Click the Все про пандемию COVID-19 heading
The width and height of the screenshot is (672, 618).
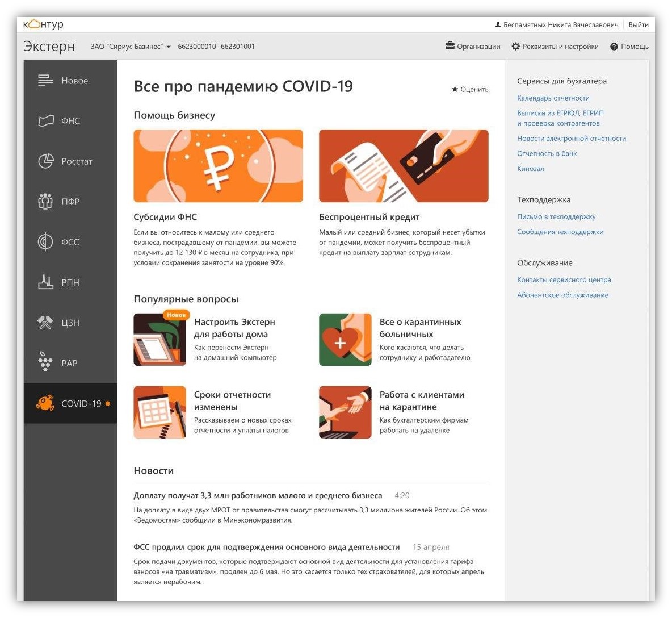pyautogui.click(x=243, y=86)
